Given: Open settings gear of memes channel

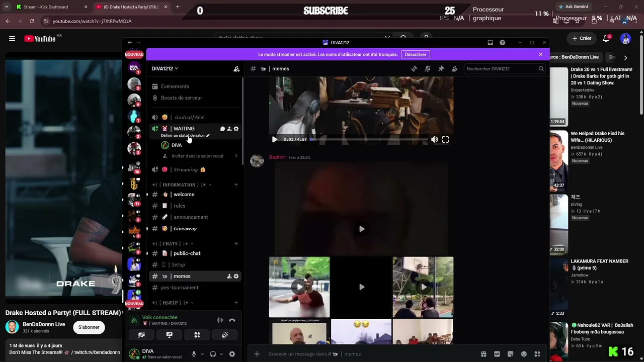Looking at the screenshot, I should 236,277.
